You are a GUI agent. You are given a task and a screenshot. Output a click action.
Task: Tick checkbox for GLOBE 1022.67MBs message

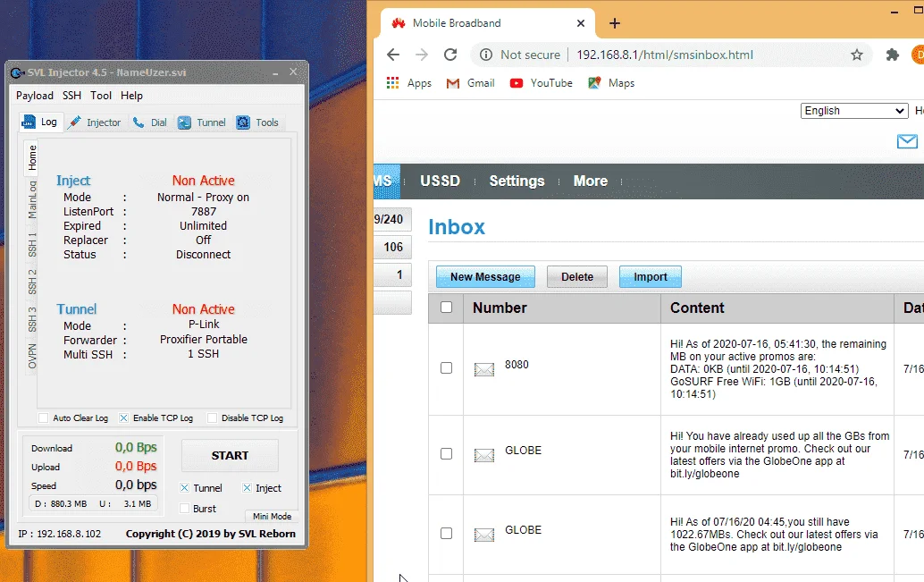click(x=446, y=533)
